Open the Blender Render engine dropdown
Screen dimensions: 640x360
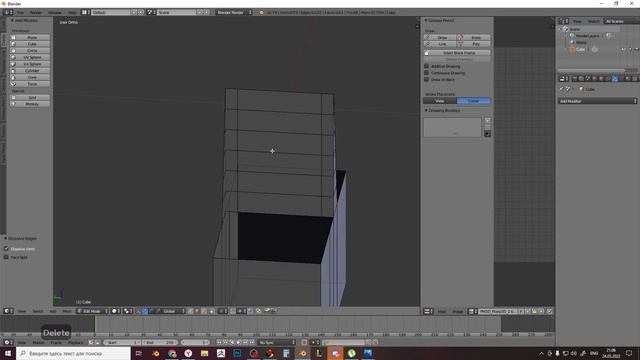click(x=234, y=13)
